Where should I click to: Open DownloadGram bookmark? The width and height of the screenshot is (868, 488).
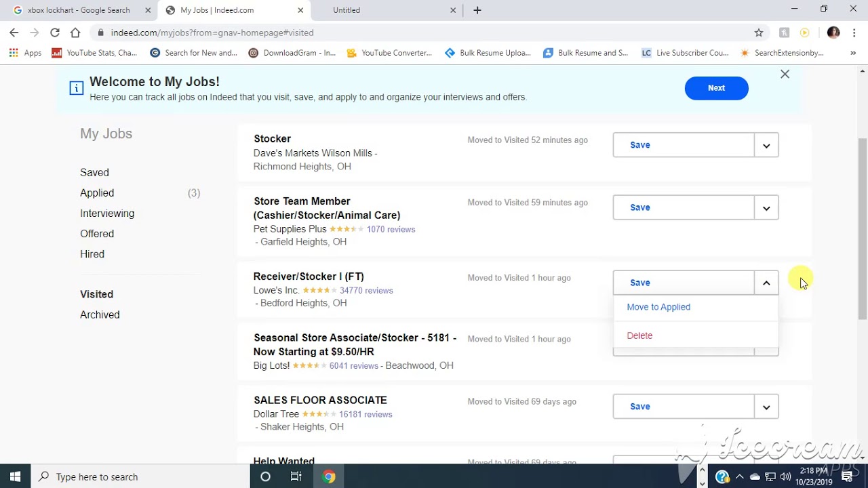point(292,53)
